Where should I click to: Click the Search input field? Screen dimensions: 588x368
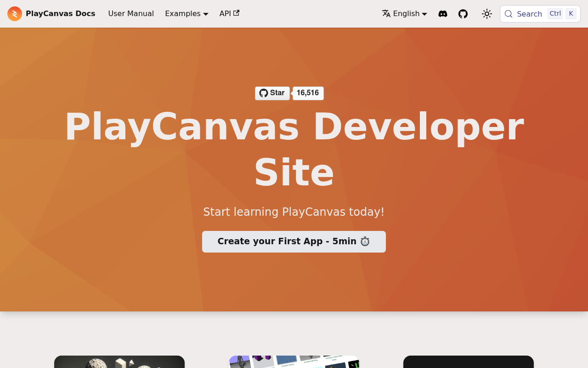click(540, 14)
